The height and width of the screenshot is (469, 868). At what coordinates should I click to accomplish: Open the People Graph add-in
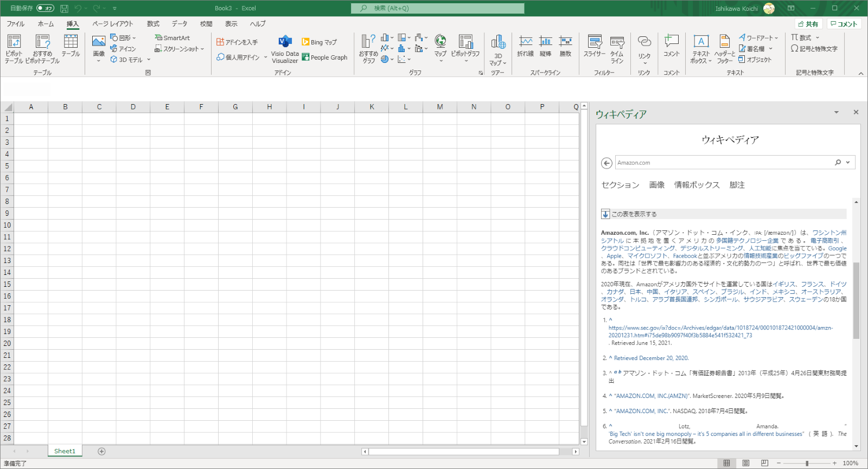tap(324, 57)
